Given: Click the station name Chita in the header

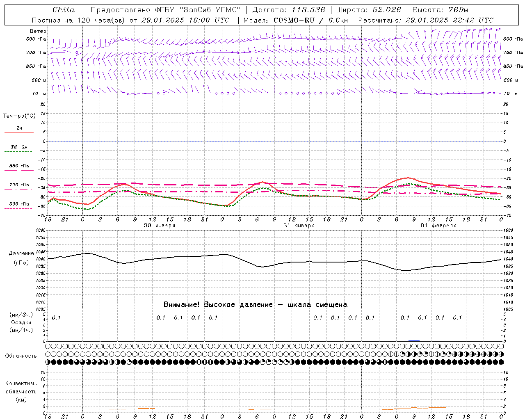Looking at the screenshot, I should click(x=64, y=10).
